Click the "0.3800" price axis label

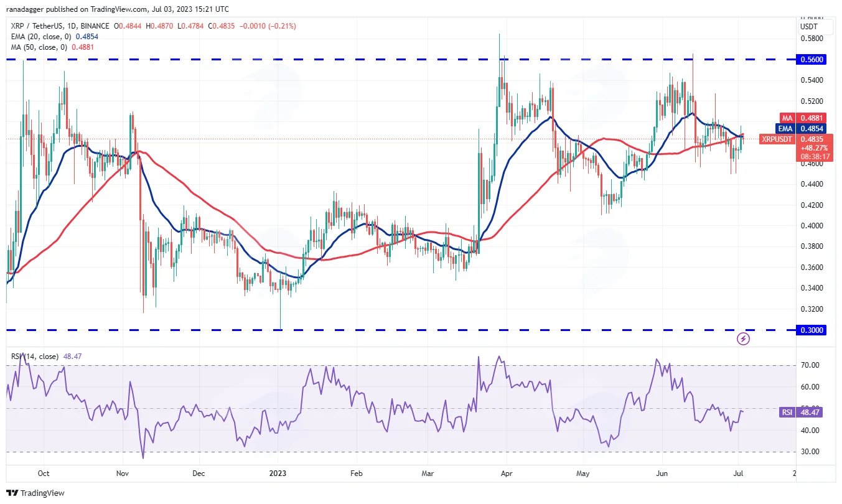(811, 246)
